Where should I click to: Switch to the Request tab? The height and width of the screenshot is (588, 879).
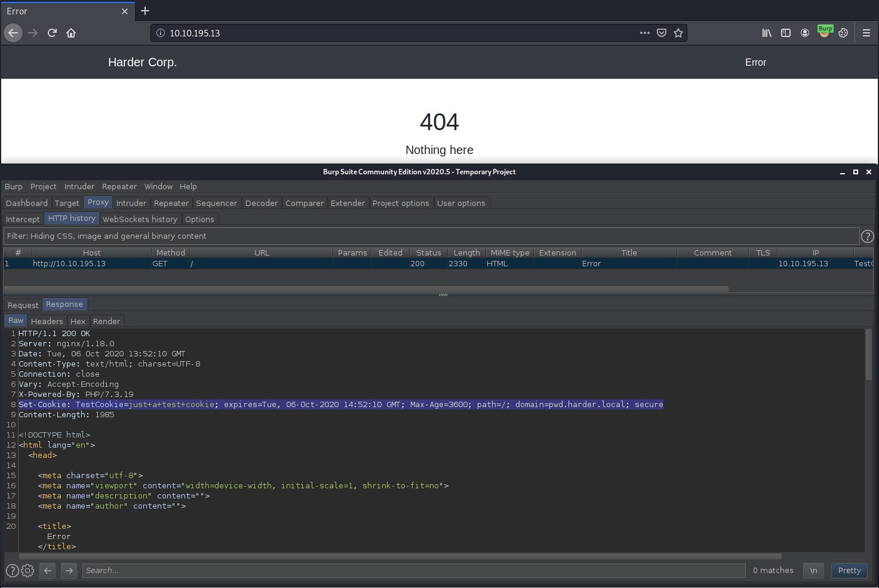pyautogui.click(x=23, y=305)
